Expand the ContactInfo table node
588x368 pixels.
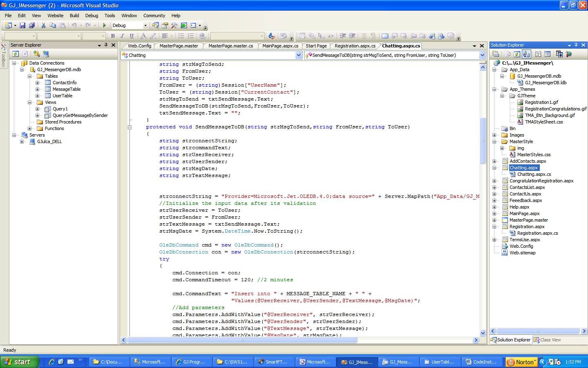pos(37,83)
